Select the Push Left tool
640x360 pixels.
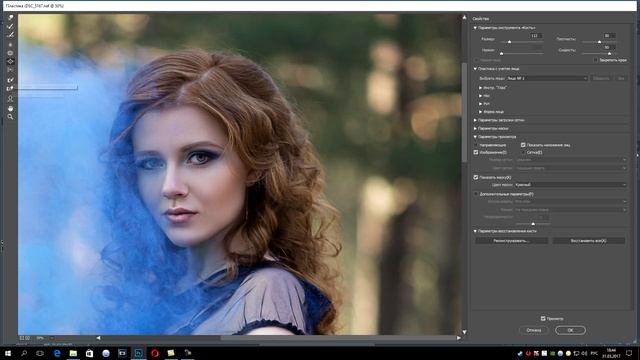pyautogui.click(x=10, y=70)
